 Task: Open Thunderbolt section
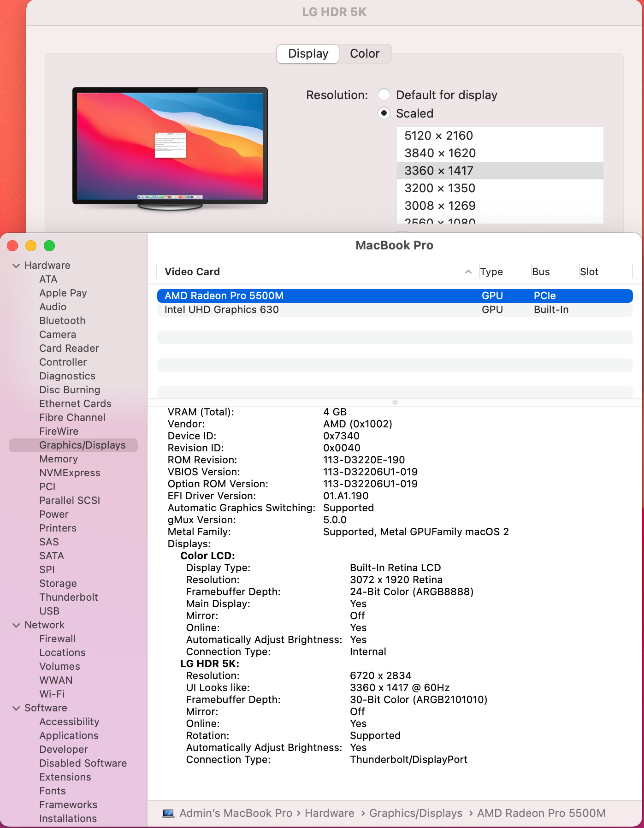point(69,597)
